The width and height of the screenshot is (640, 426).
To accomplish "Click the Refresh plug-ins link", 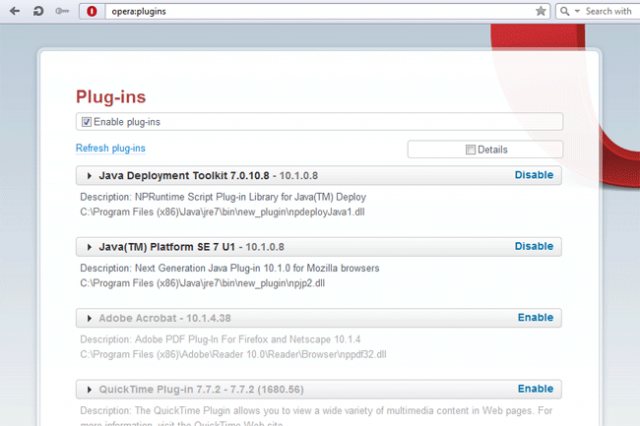I will click(111, 148).
